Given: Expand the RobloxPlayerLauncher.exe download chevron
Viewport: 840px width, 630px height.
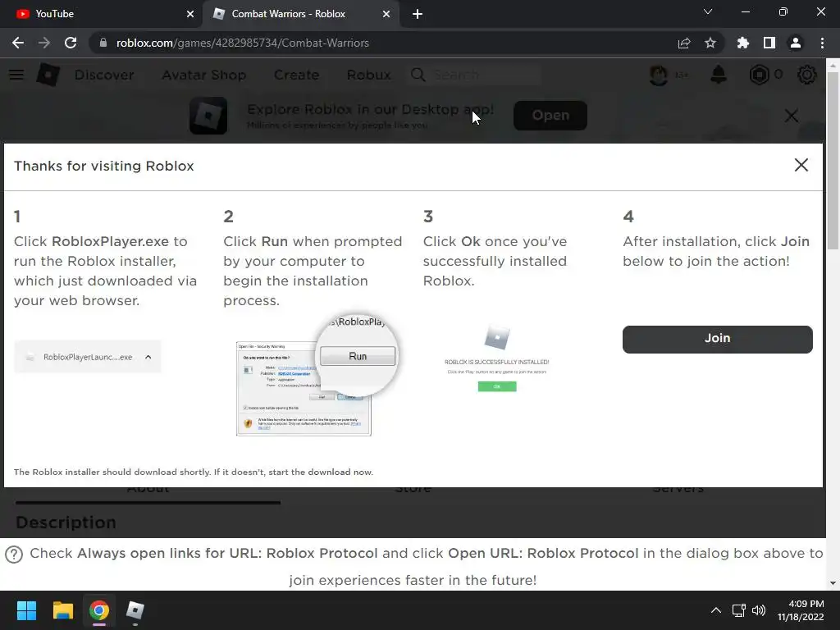Looking at the screenshot, I should (x=148, y=357).
